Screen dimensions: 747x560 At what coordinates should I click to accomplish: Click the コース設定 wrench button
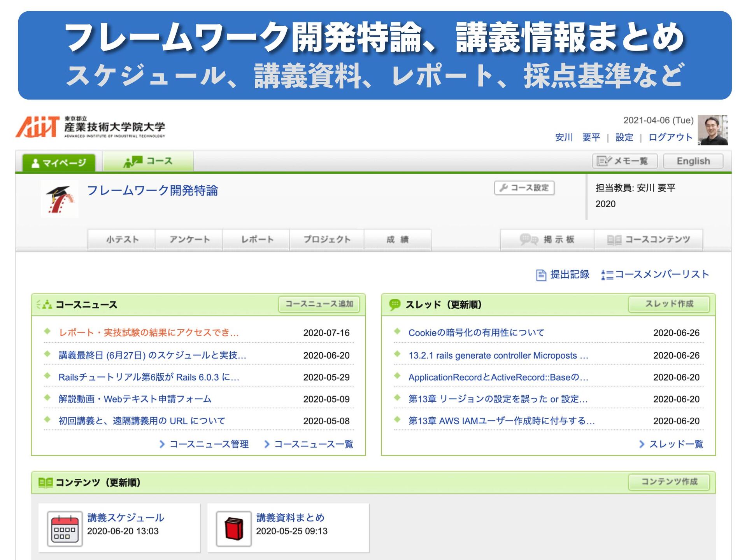point(524,188)
